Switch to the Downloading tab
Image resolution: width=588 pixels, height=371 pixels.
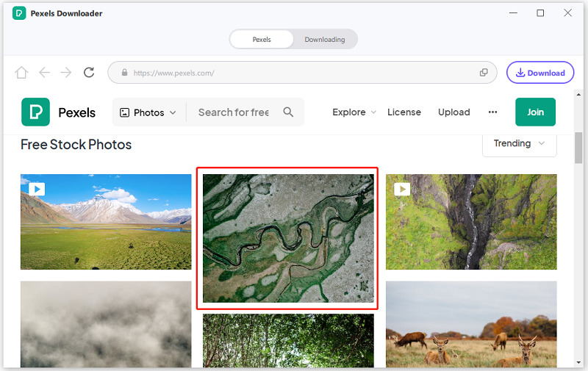coord(325,40)
